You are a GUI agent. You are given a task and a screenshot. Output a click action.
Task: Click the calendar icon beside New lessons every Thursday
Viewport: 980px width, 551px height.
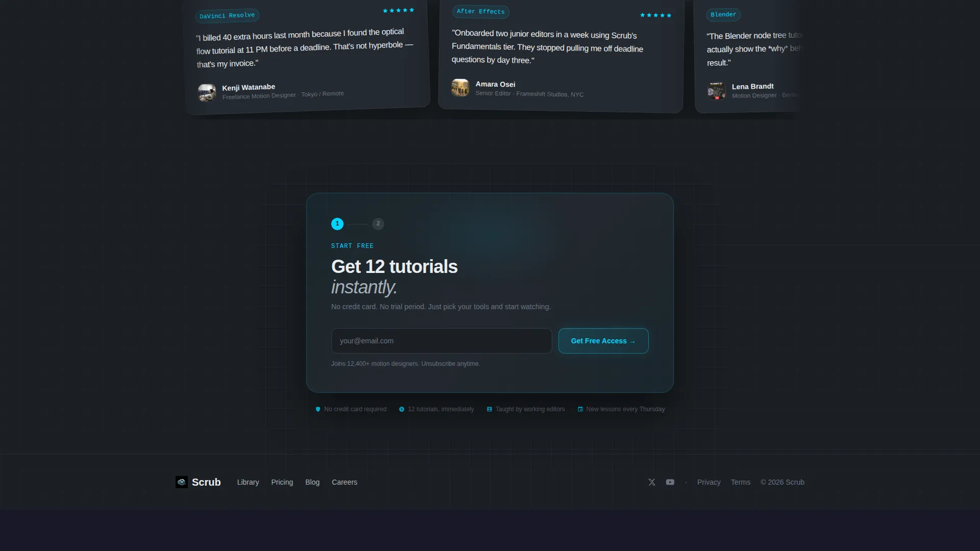coord(580,409)
